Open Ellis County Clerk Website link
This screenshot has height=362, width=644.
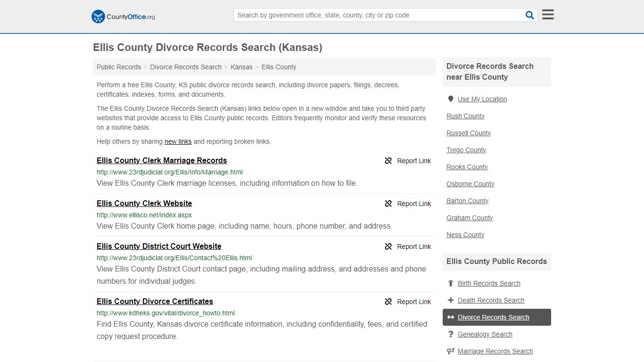click(144, 204)
